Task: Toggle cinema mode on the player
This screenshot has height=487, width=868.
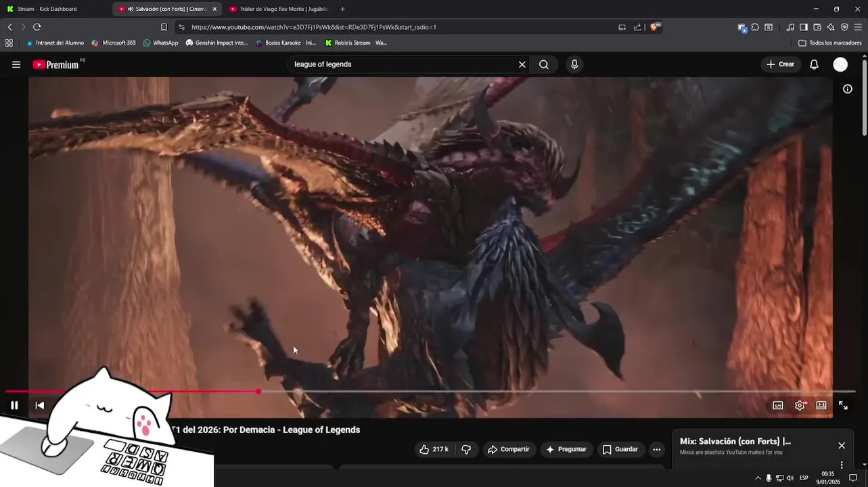Action: [x=821, y=405]
